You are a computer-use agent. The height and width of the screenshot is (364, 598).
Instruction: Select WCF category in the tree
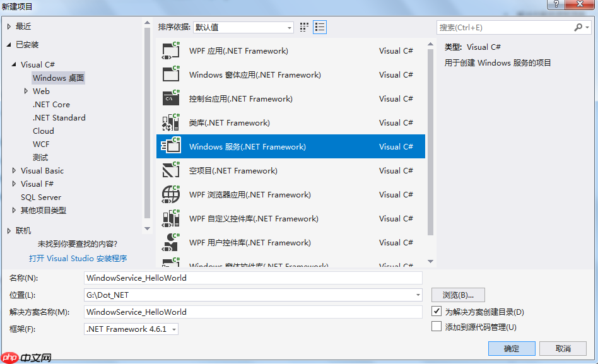point(41,144)
